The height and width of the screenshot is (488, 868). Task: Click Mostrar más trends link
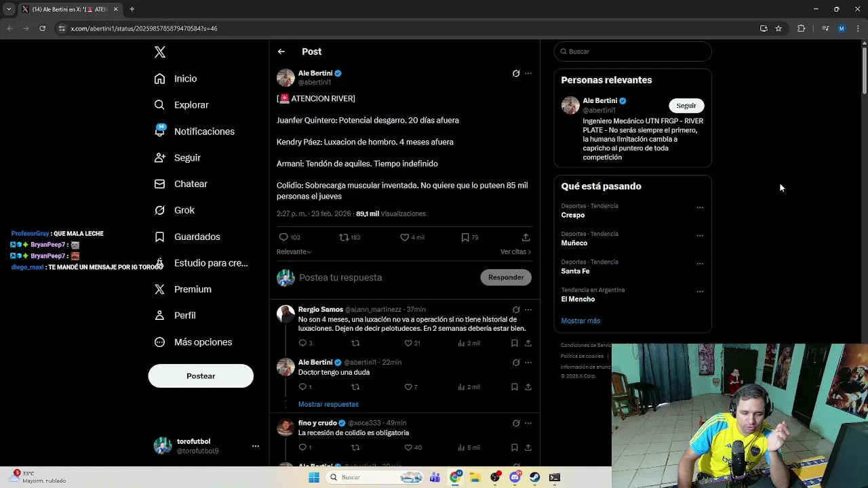click(580, 321)
